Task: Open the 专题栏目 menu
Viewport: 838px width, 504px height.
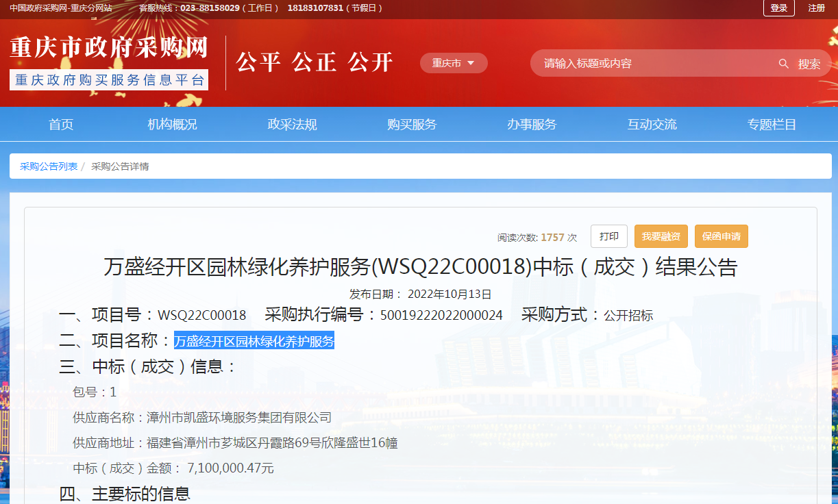Action: 772,125
